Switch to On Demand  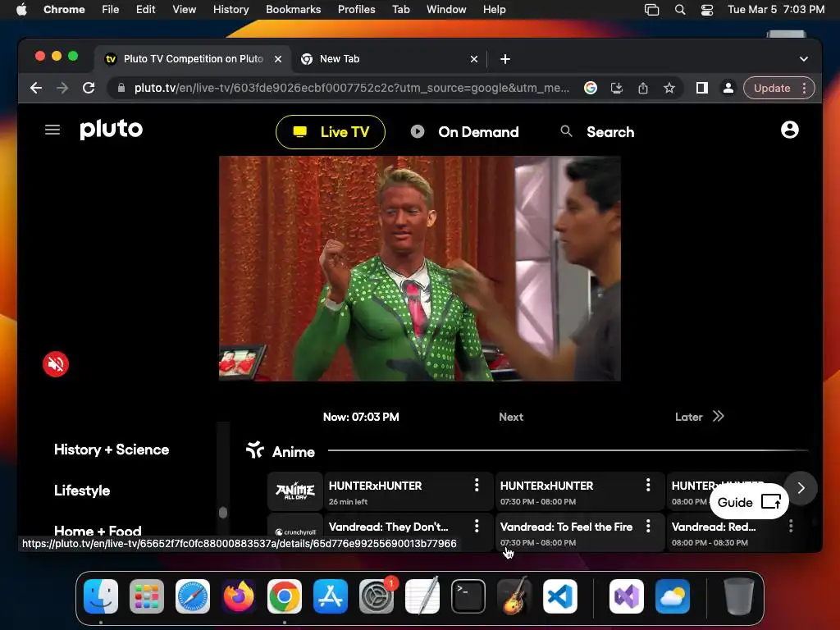tap(464, 132)
